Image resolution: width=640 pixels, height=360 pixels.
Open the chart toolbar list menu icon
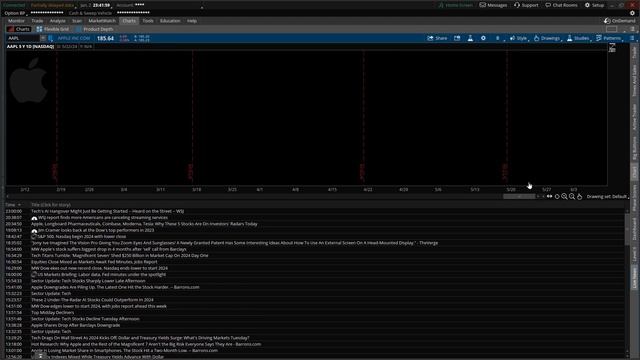632,38
